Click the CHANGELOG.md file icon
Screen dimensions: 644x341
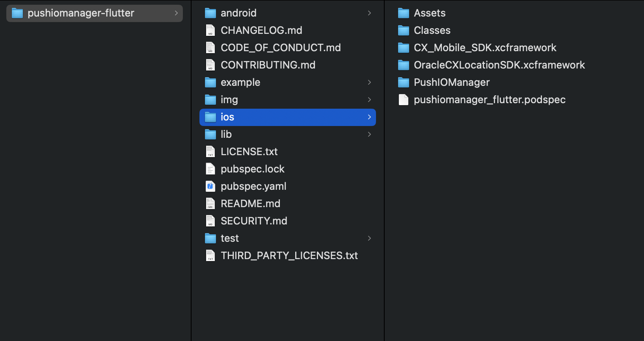(210, 30)
